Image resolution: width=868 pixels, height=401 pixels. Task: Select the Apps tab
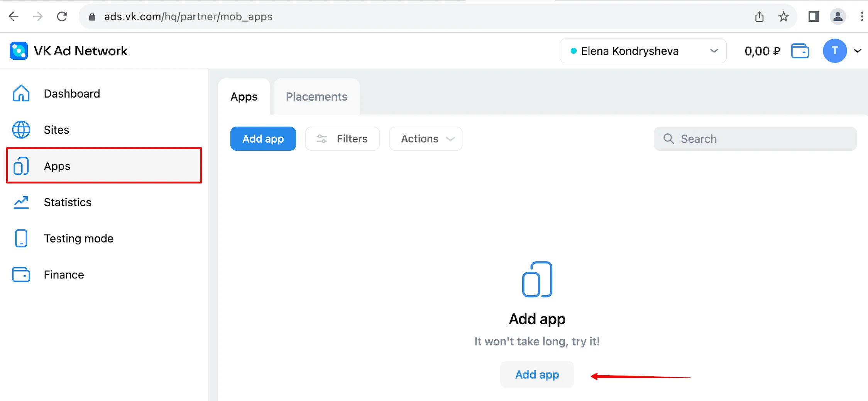coord(244,96)
